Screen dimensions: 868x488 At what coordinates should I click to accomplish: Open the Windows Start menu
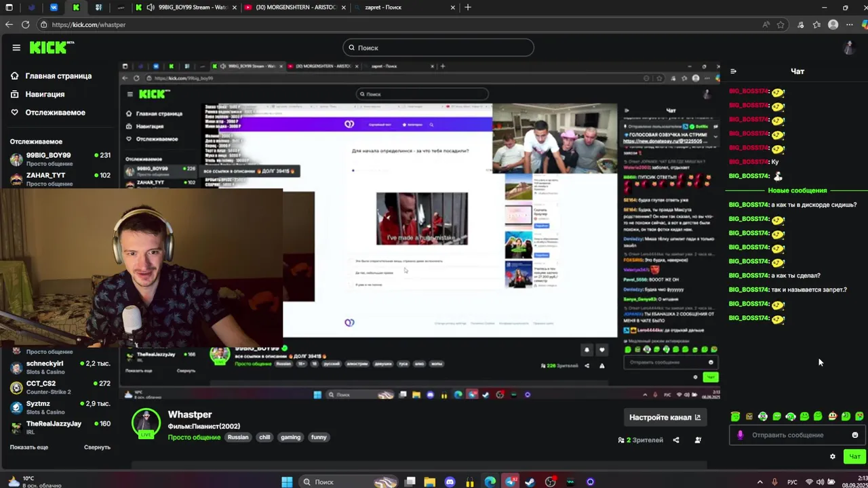[287, 482]
